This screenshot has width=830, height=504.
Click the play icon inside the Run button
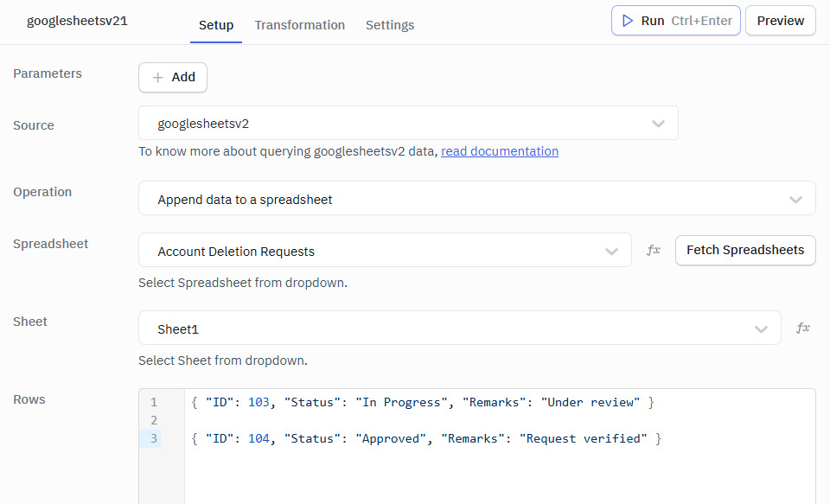click(x=626, y=20)
